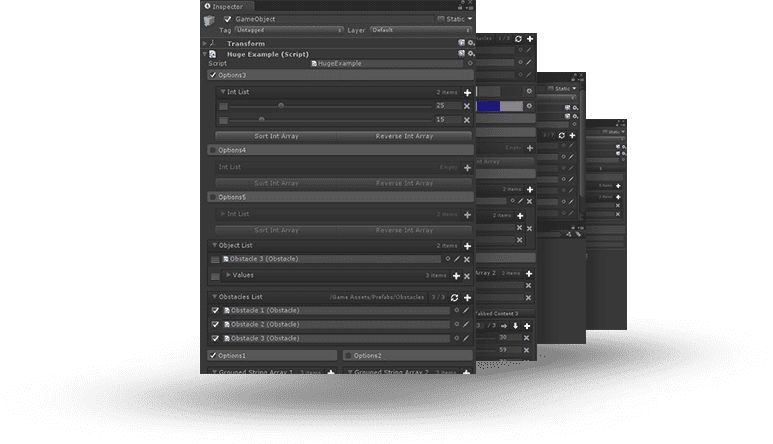
Task: Click Reverse Int Array button under Options3
Action: click(x=404, y=136)
